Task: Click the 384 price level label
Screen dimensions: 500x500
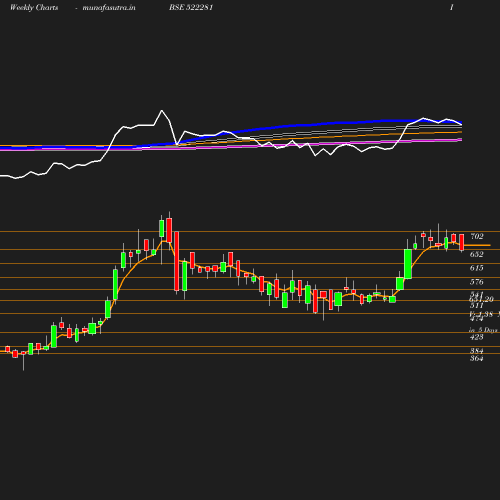Action: point(477,351)
